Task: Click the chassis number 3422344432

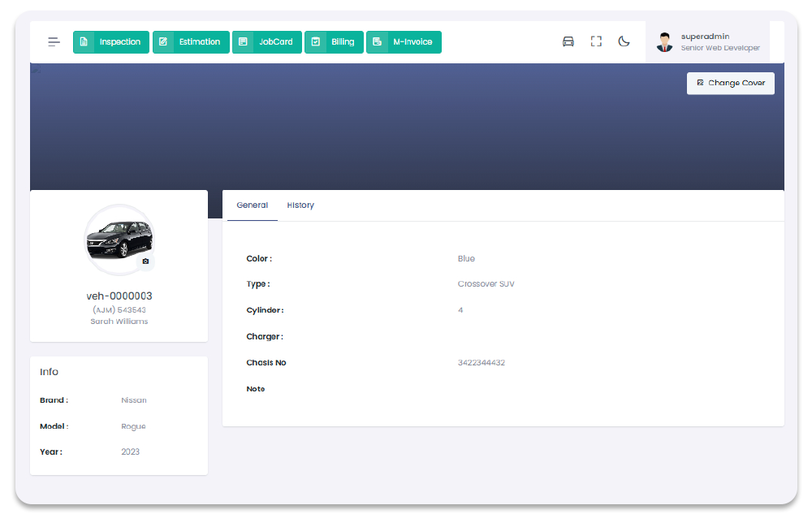Action: 482,363
